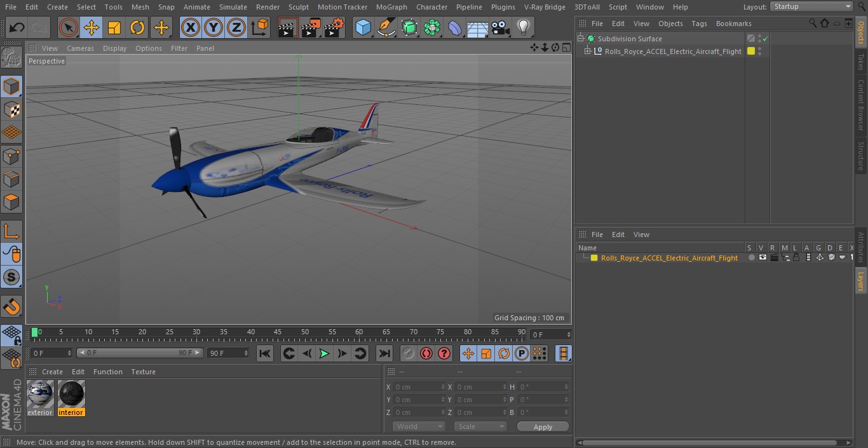This screenshot has height=448, width=868.
Task: Open the World coordinate dropdown
Action: coord(418,426)
